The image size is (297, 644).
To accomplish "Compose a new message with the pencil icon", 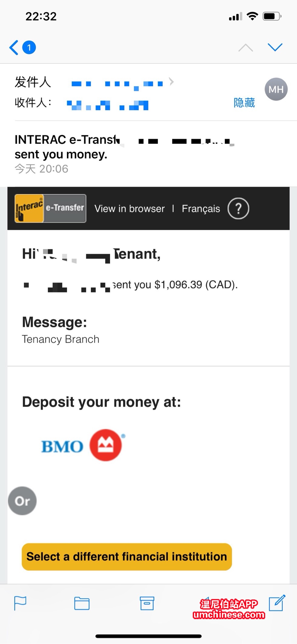I will 277,602.
